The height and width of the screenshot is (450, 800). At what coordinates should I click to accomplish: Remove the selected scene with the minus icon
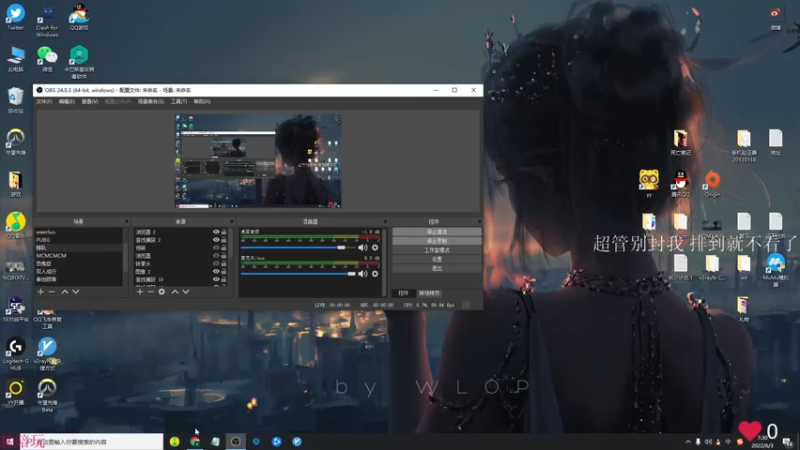[52, 292]
